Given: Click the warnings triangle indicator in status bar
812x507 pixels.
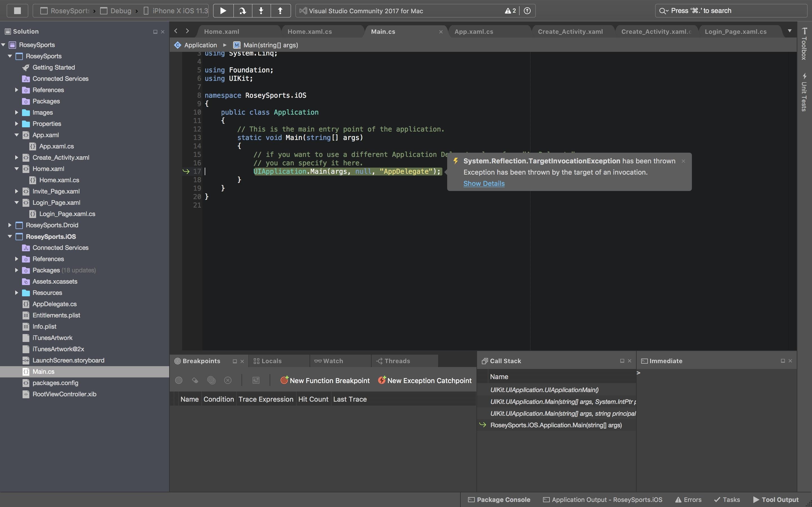Looking at the screenshot, I should coord(510,11).
